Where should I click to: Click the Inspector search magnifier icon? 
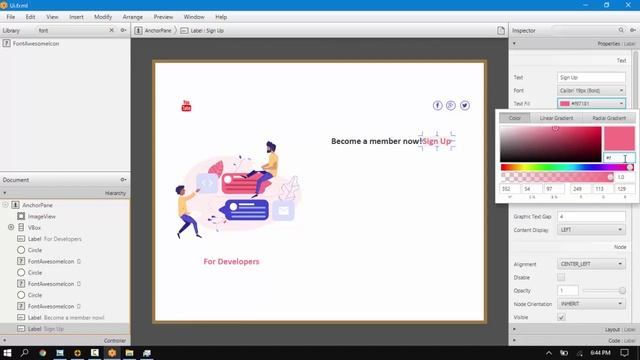[621, 30]
